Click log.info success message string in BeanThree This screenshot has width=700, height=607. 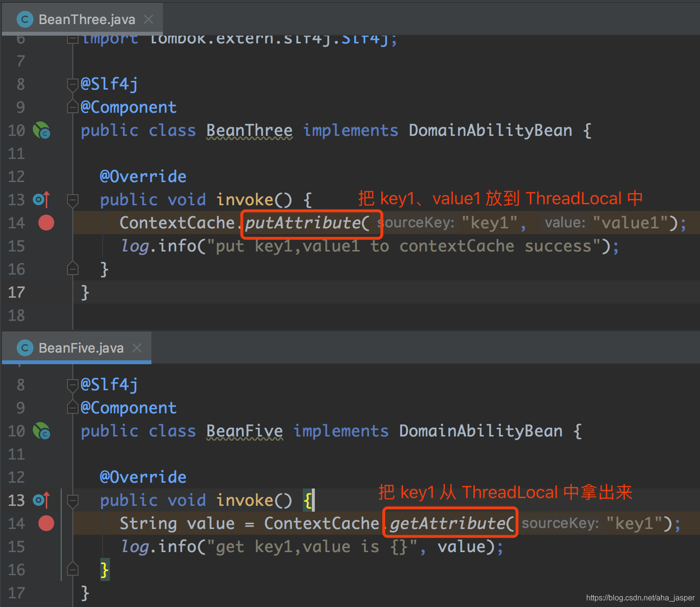coord(404,246)
